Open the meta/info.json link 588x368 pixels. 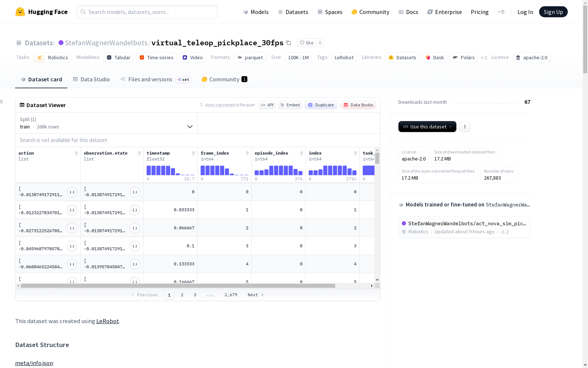point(34,363)
